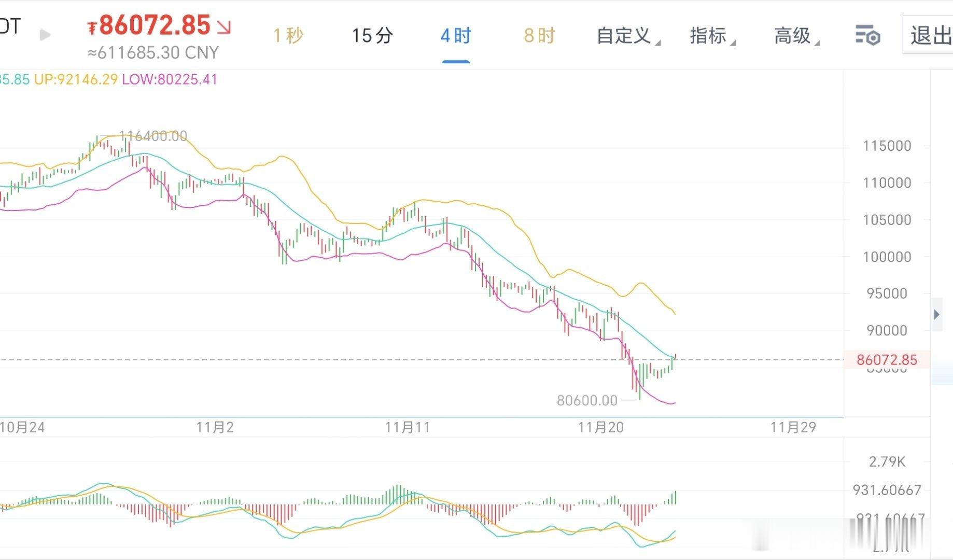Viewport: 953px width, 560px height.
Task: Click the red downward arrow next to the price
Action: pyautogui.click(x=223, y=29)
